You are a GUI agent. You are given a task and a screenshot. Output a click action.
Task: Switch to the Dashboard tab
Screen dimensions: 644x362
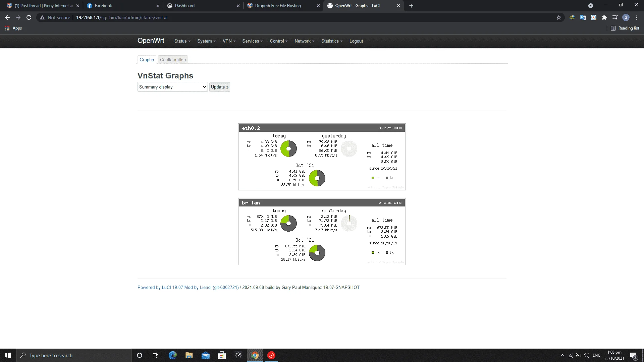tap(203, 6)
